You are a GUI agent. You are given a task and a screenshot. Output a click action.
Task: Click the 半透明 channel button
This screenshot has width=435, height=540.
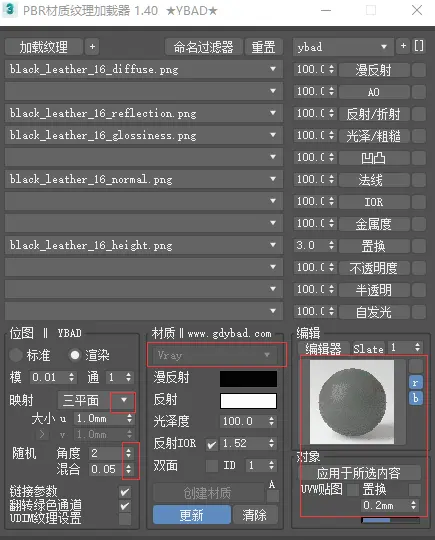point(374,290)
